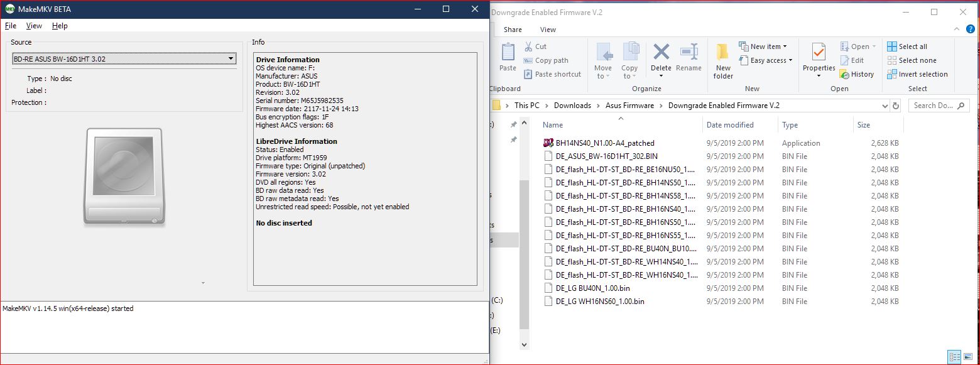Expand the address bar history dropdown
The image size is (980, 365).
click(885, 106)
